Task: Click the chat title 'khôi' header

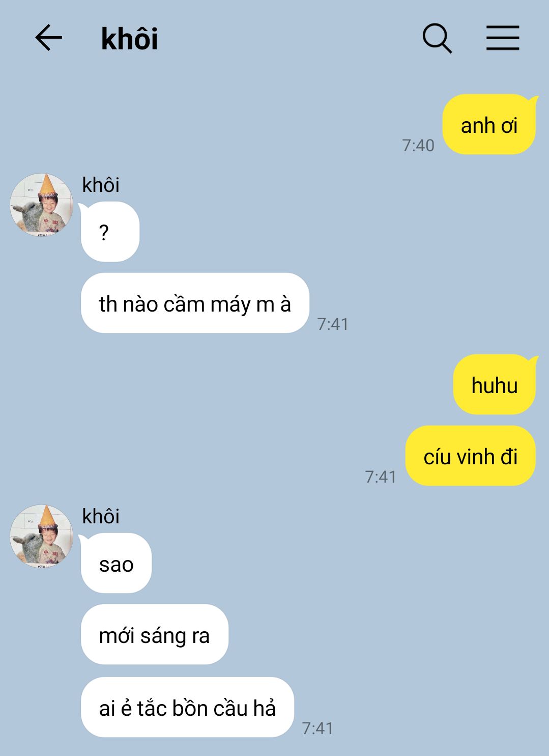Action: [130, 39]
